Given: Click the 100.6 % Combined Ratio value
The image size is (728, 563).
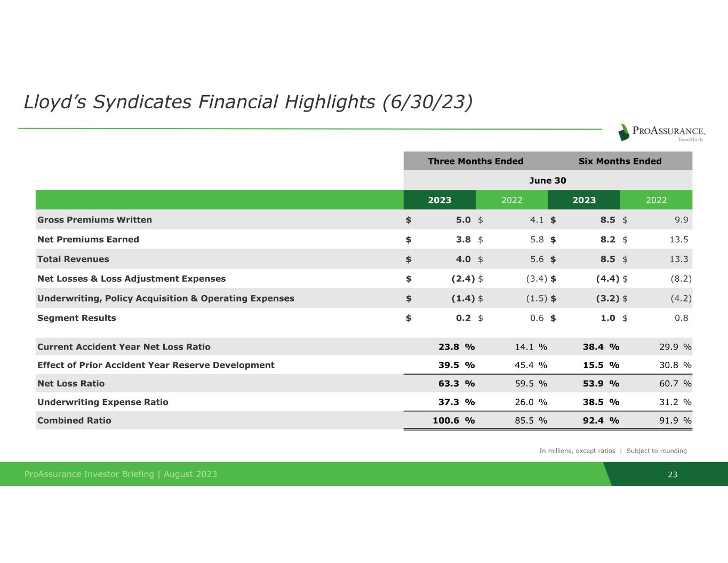Looking at the screenshot, I should (453, 421).
